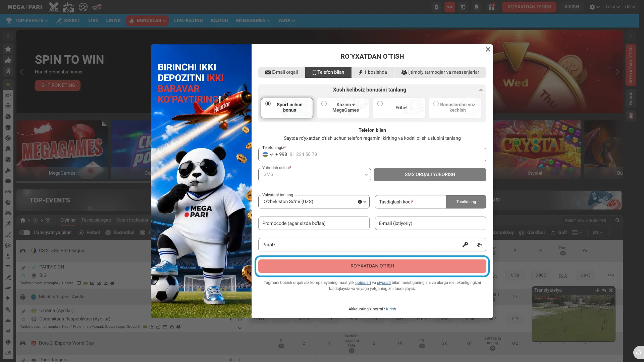Open the KRIKET nav item
Image resolution: width=644 pixels, height=362 pixels.
(68, 20)
